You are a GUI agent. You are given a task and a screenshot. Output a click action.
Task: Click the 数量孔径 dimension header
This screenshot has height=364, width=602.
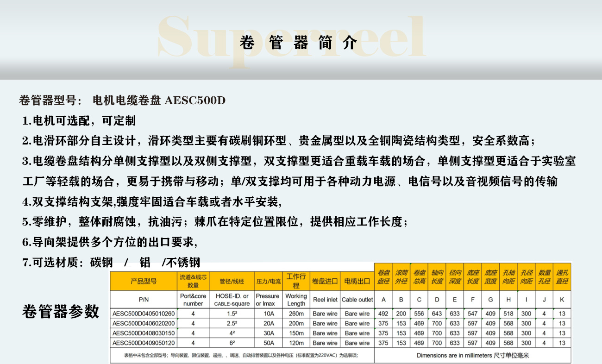pyautogui.click(x=544, y=277)
